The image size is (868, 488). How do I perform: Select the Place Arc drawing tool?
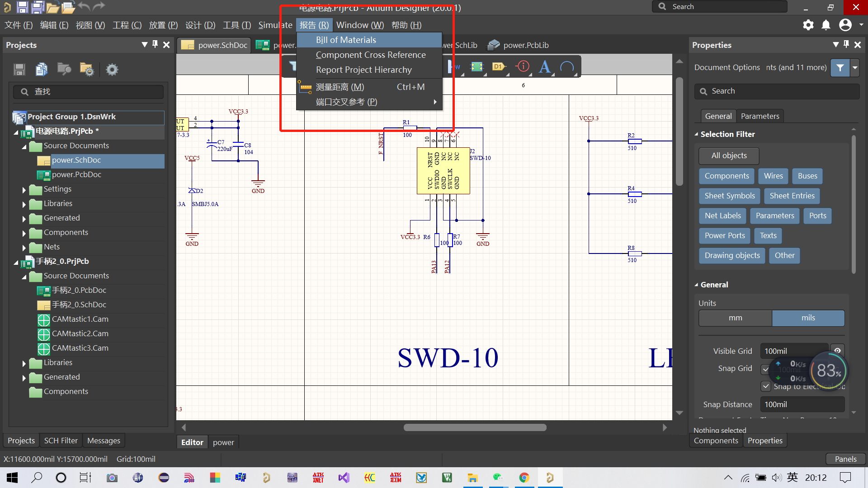point(566,67)
